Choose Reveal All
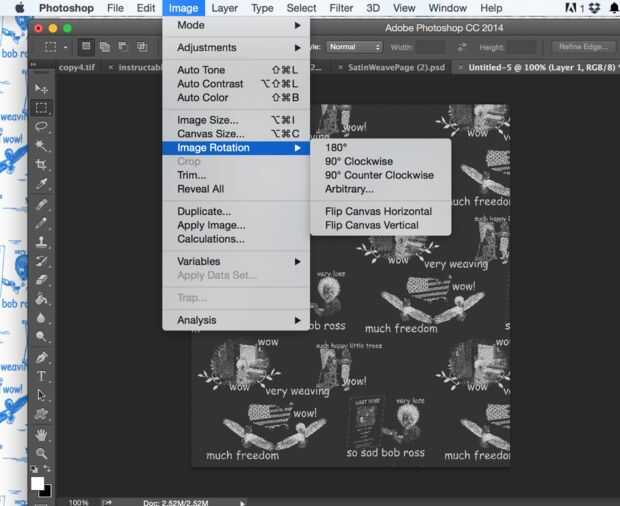Viewport: 620px width, 506px height. click(x=236, y=189)
